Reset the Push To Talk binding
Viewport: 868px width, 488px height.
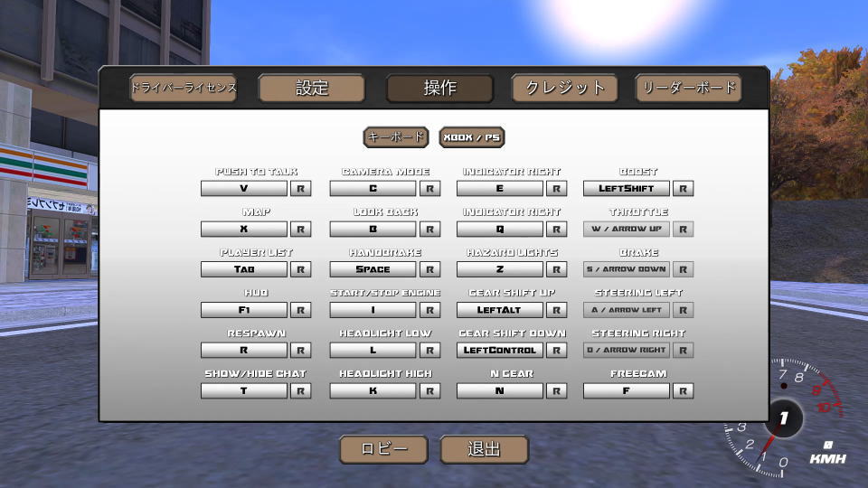click(301, 189)
